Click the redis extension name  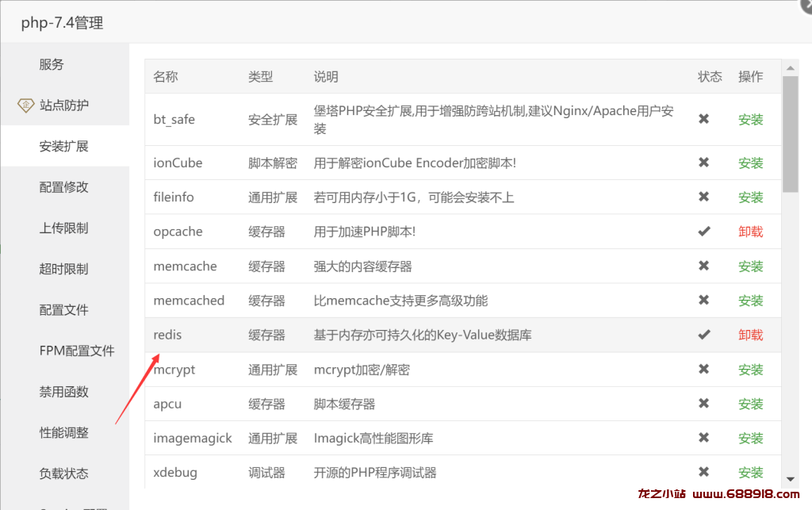167,335
